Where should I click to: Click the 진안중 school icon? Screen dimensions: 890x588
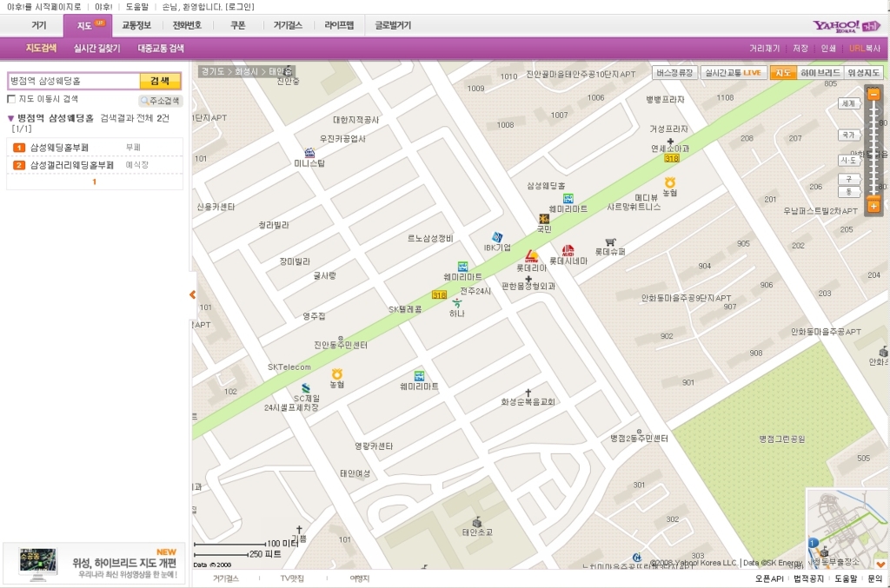pos(289,71)
